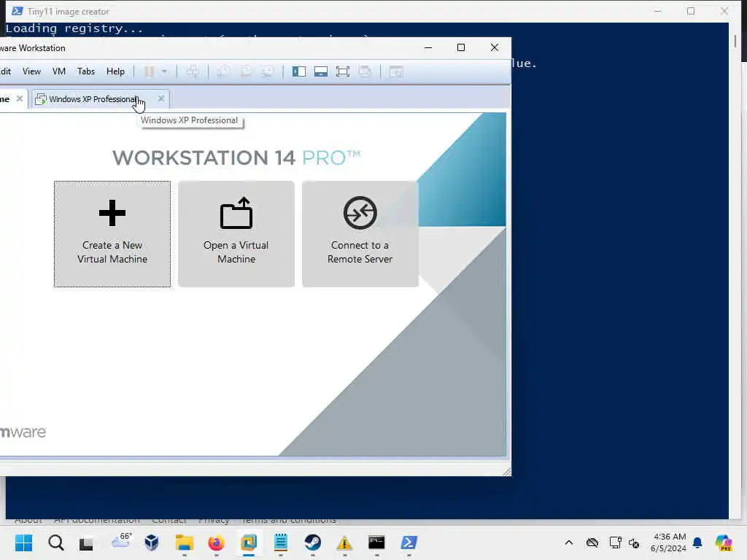
Task: Open the Help menu
Action: pyautogui.click(x=115, y=71)
